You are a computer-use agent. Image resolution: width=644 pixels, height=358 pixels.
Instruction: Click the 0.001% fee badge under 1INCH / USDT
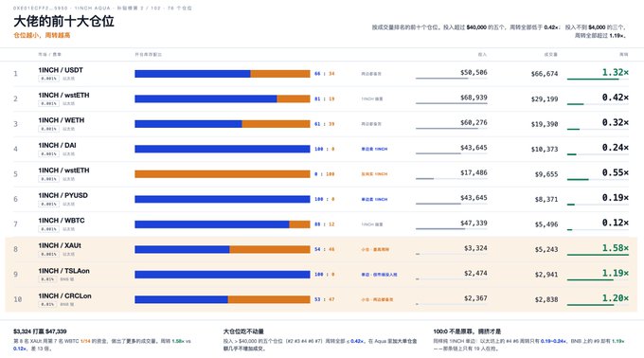(49, 79)
